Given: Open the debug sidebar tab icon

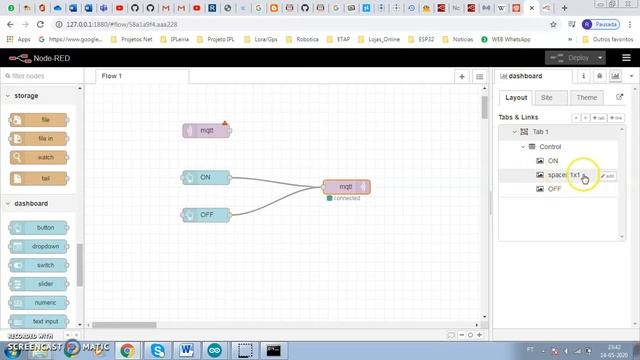Looking at the screenshot, I should (600, 76).
